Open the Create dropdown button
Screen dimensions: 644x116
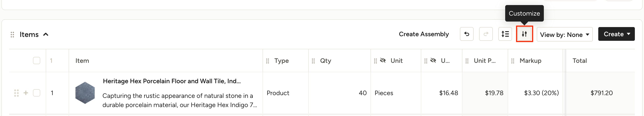(x=616, y=34)
